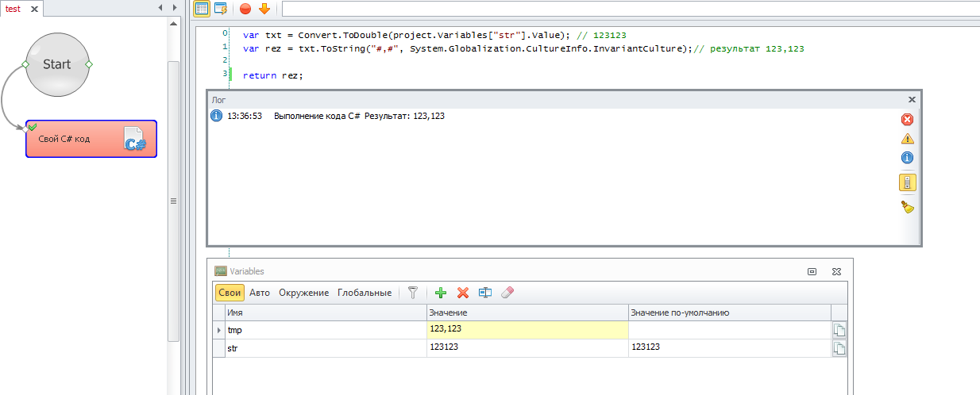The width and height of the screenshot is (980, 395).
Task: Add a new variable with green plus
Action: pos(441,293)
